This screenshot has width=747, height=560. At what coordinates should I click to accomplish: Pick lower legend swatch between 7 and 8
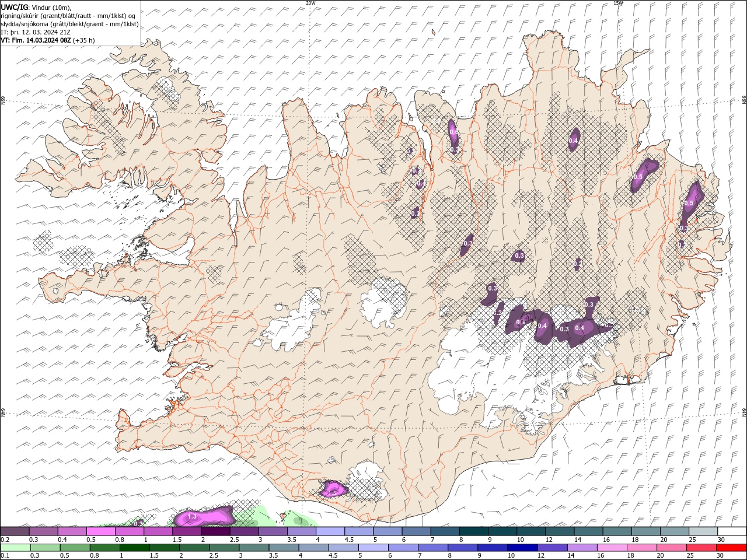tap(433, 548)
